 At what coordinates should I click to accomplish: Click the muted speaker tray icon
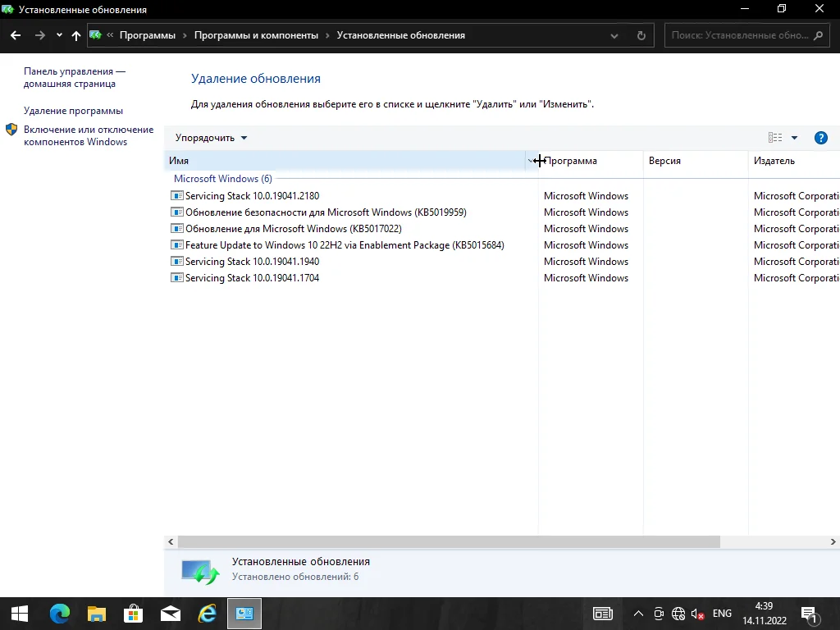(x=697, y=614)
